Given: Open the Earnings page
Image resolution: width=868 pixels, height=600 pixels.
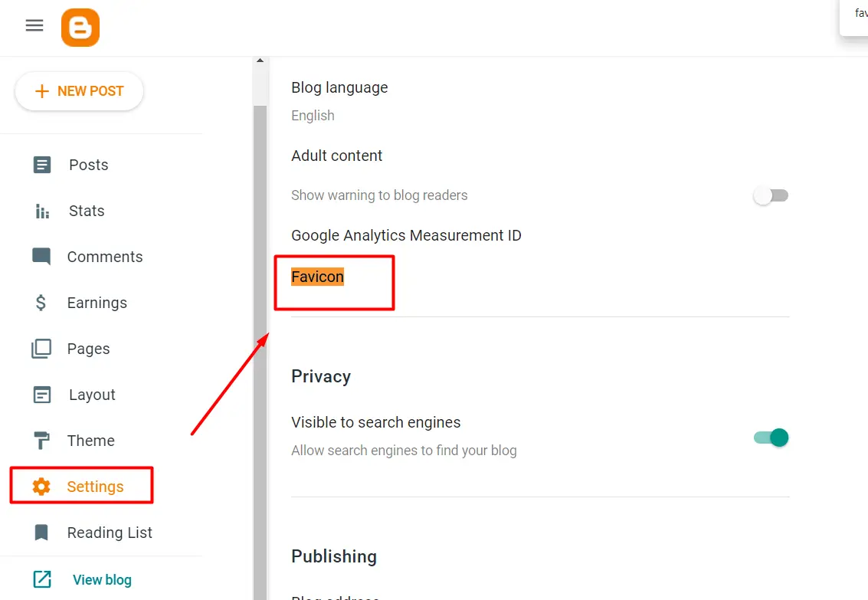Looking at the screenshot, I should tap(97, 303).
